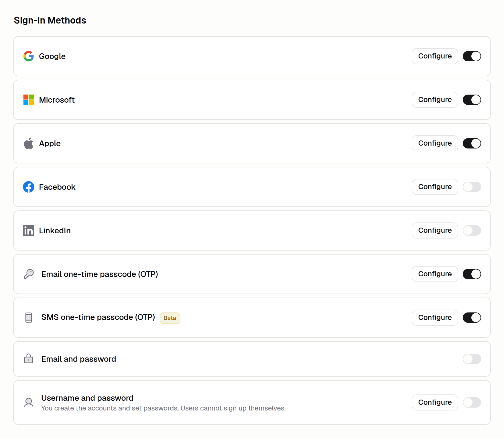Screen dimensions: 504x438
Task: Click the lock icon for Email and password
Action: 29,359
